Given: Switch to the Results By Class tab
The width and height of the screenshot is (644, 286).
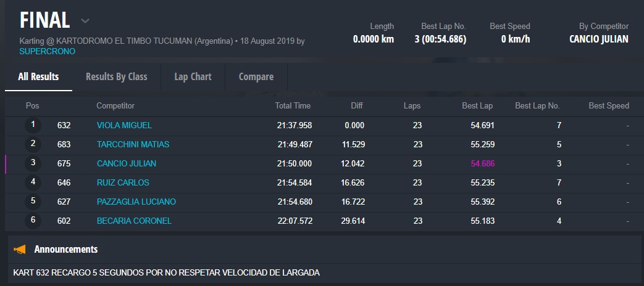Looking at the screenshot, I should 116,76.
